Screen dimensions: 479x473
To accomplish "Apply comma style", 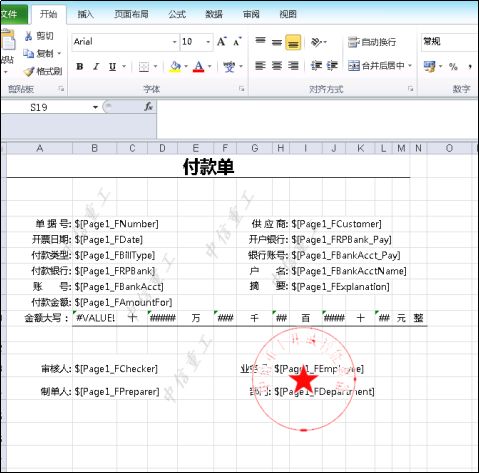I will point(470,66).
